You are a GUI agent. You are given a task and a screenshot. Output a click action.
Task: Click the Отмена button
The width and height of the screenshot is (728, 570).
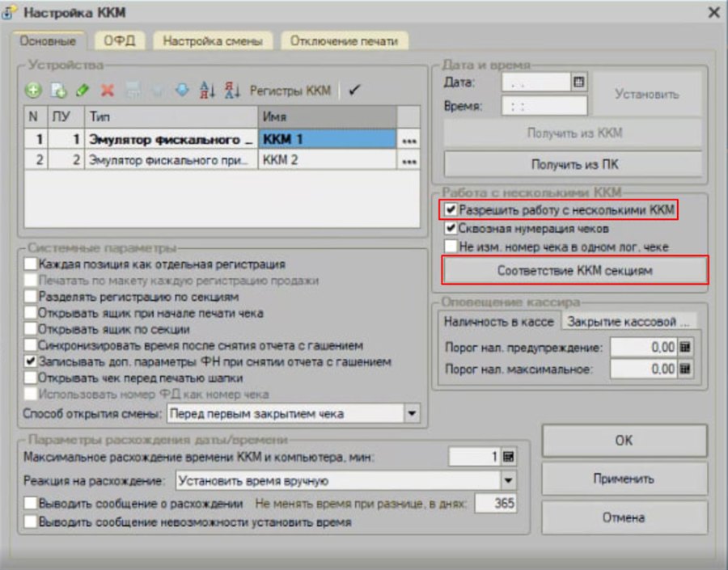click(x=624, y=517)
